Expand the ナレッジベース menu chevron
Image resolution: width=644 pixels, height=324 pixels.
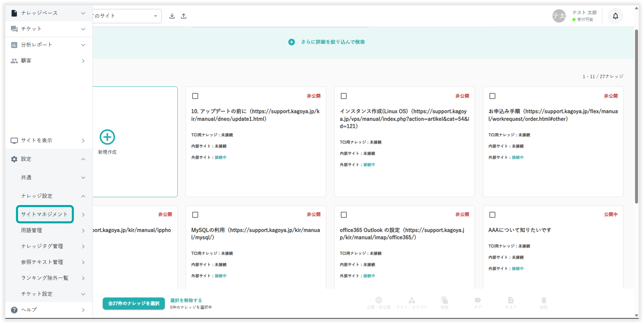[x=83, y=13]
